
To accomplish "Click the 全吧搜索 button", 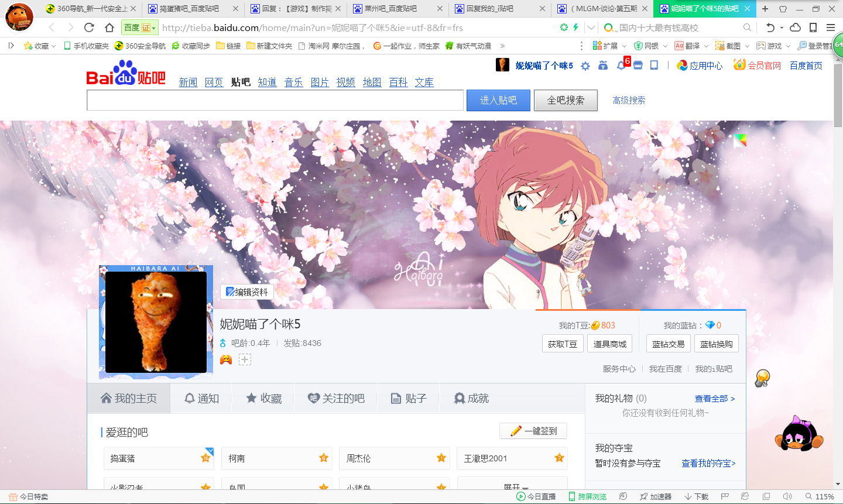I will pos(566,100).
